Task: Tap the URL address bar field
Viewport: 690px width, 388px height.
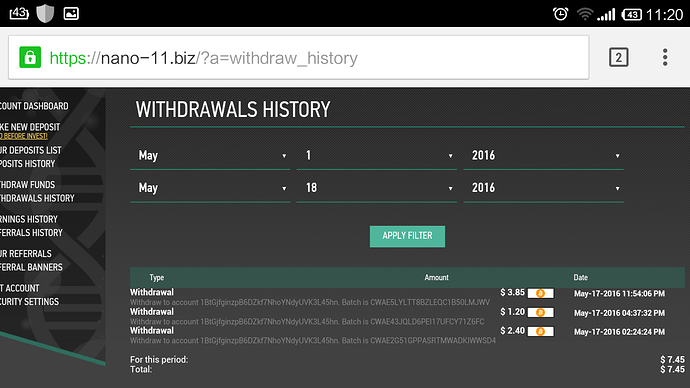Action: [298, 58]
